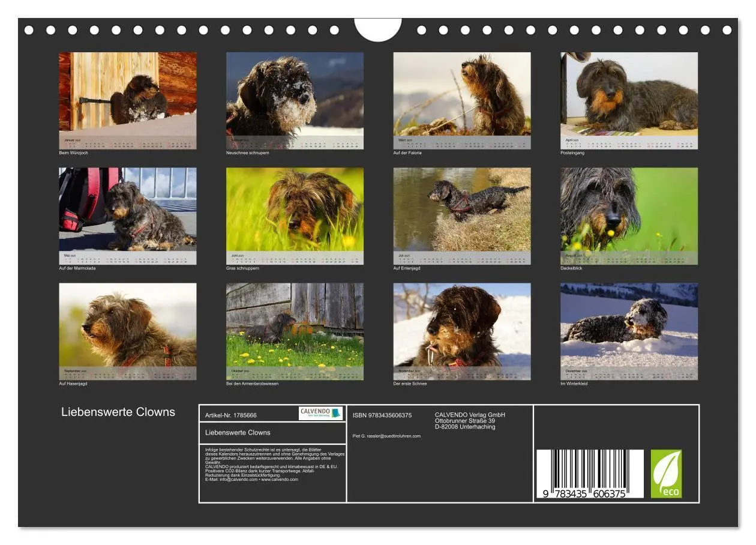
Task: Click the ISBN 9783435606375 text
Action: pos(382,415)
